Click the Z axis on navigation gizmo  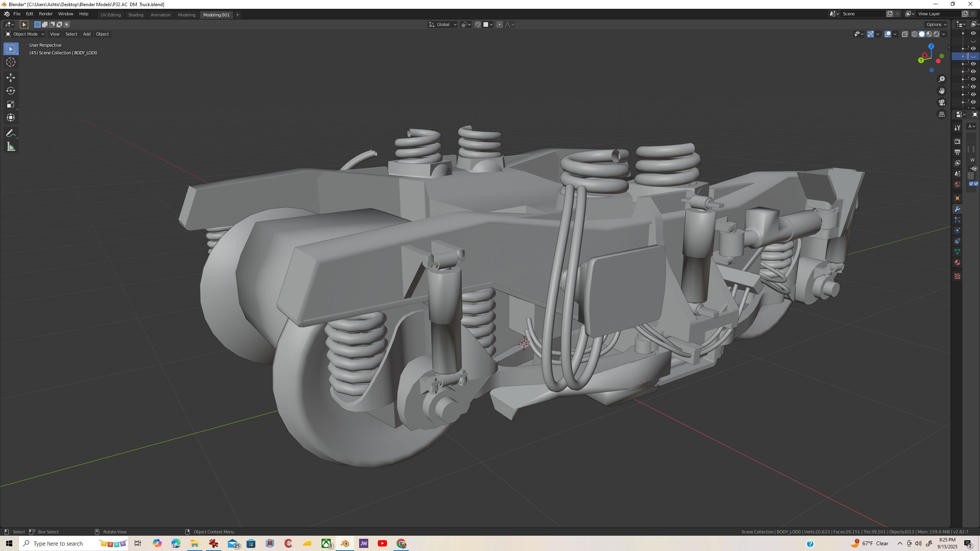(931, 46)
